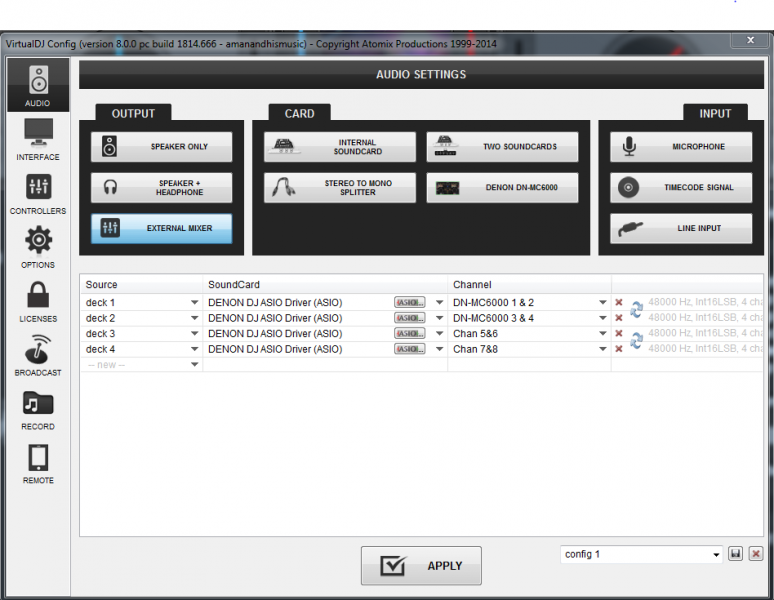
Task: Open the Record settings section
Action: [x=38, y=409]
